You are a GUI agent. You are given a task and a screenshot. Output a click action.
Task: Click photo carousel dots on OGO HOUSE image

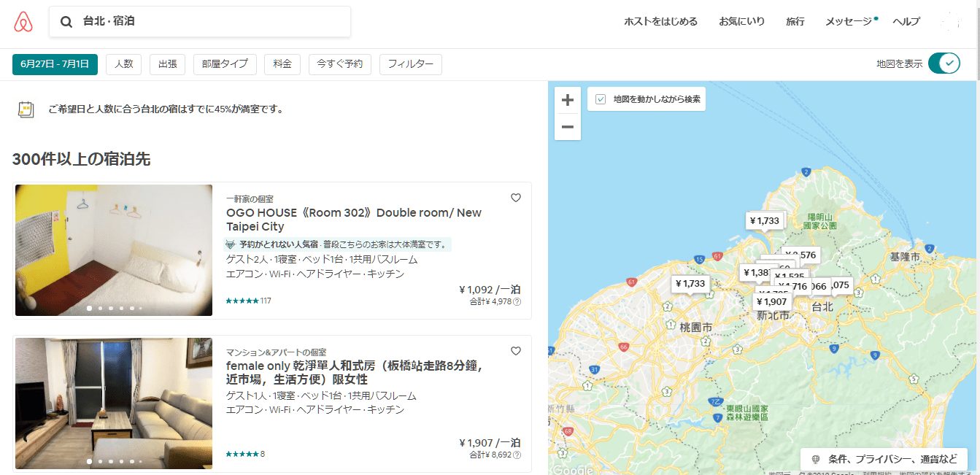pos(114,308)
